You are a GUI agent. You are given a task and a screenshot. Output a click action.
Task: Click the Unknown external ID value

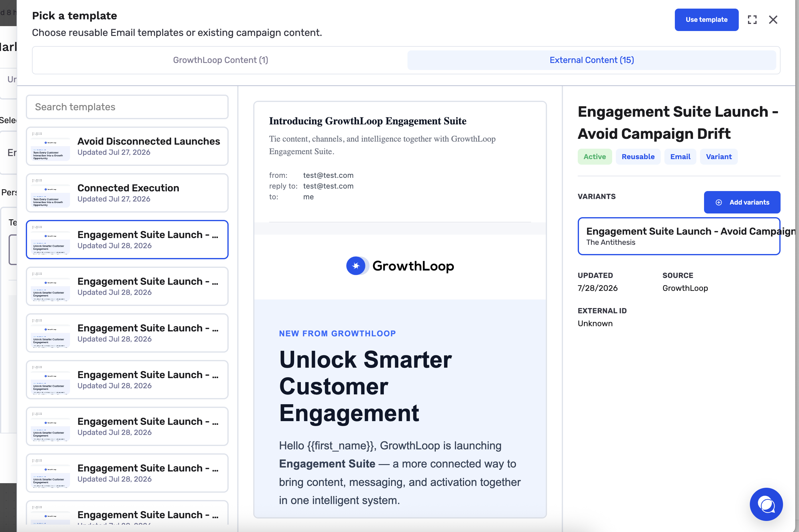coord(595,323)
